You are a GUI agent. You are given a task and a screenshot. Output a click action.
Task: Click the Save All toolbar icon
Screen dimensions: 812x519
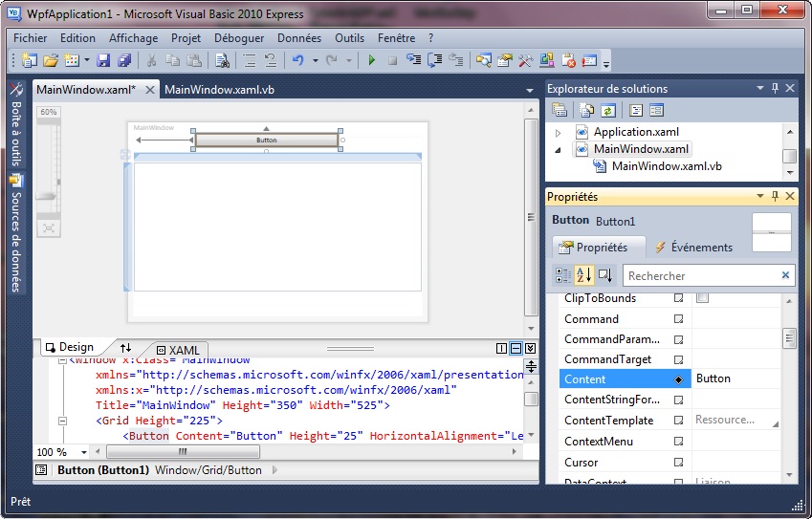(x=124, y=60)
